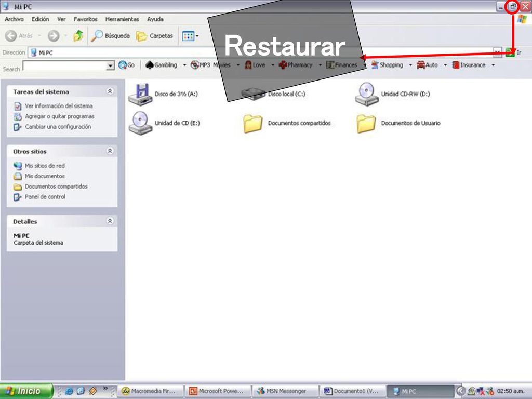Image resolution: width=532 pixels, height=399 pixels.
Task: Select the Unidad de CD (E:) drive icon
Action: [140, 123]
